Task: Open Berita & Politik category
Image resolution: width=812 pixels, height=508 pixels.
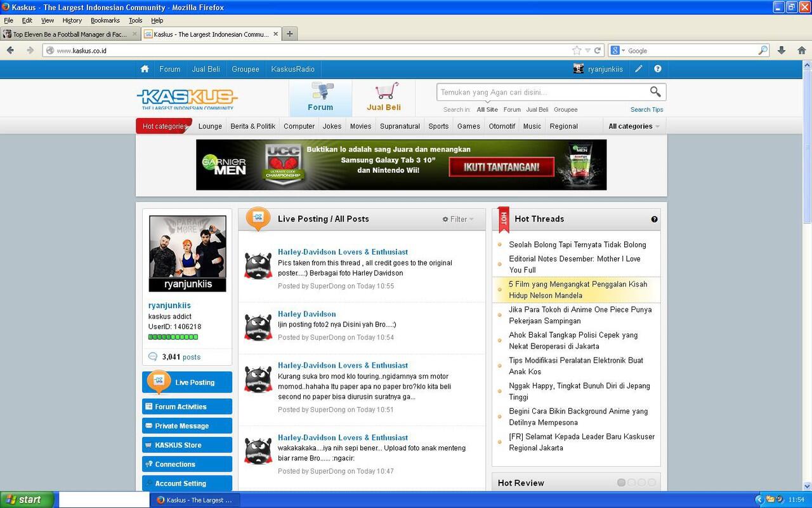Action: coord(253,126)
